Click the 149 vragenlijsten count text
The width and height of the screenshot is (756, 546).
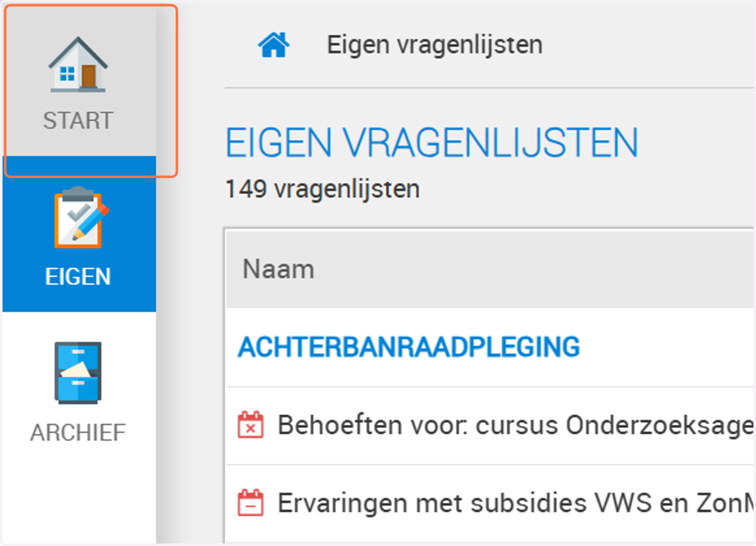[x=323, y=188]
